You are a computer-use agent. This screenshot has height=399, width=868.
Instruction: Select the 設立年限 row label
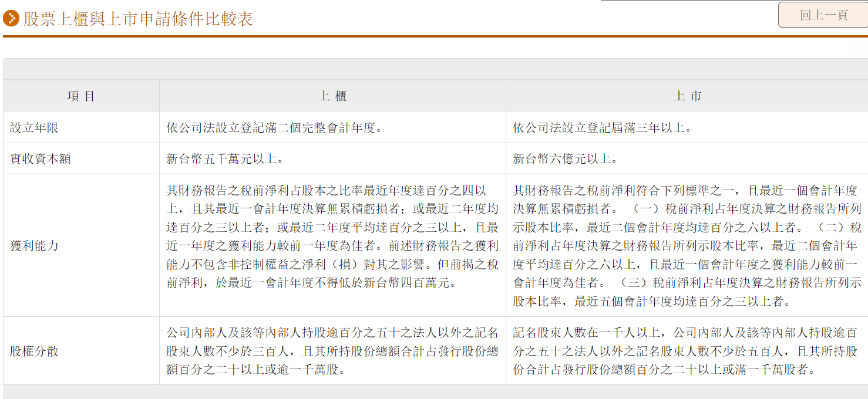[34, 127]
